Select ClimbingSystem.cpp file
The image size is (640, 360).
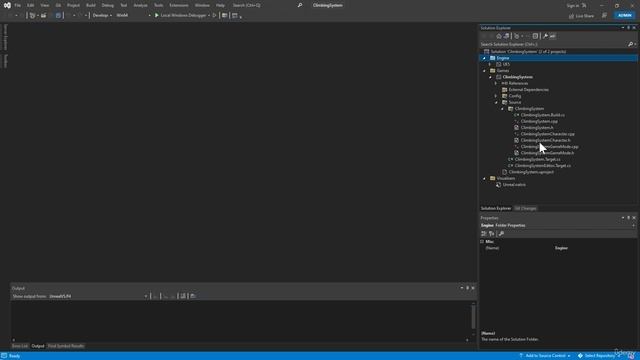tap(539, 121)
